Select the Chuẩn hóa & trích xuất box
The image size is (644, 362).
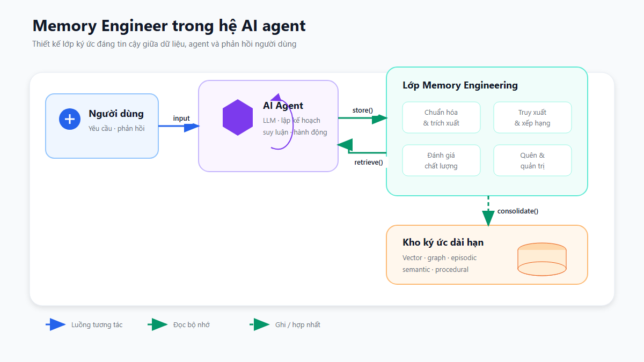(x=441, y=117)
